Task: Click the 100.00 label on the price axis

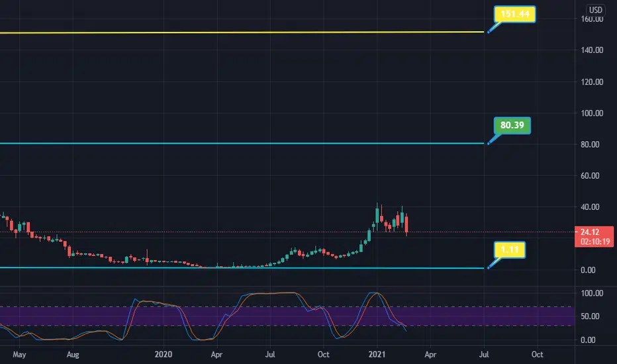Action: point(592,113)
